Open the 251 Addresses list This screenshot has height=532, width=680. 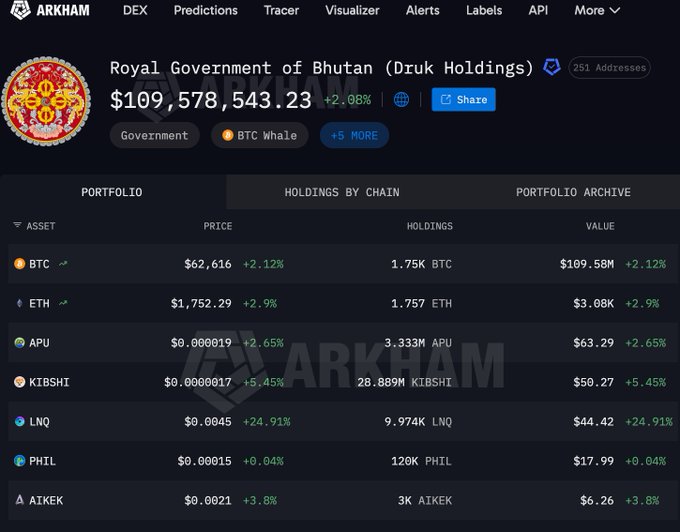609,68
